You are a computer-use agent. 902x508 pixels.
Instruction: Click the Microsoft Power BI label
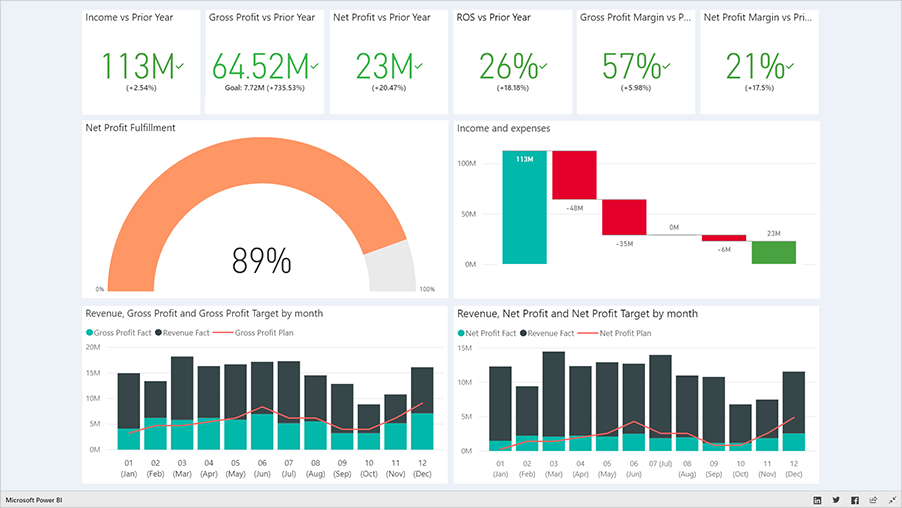34,499
